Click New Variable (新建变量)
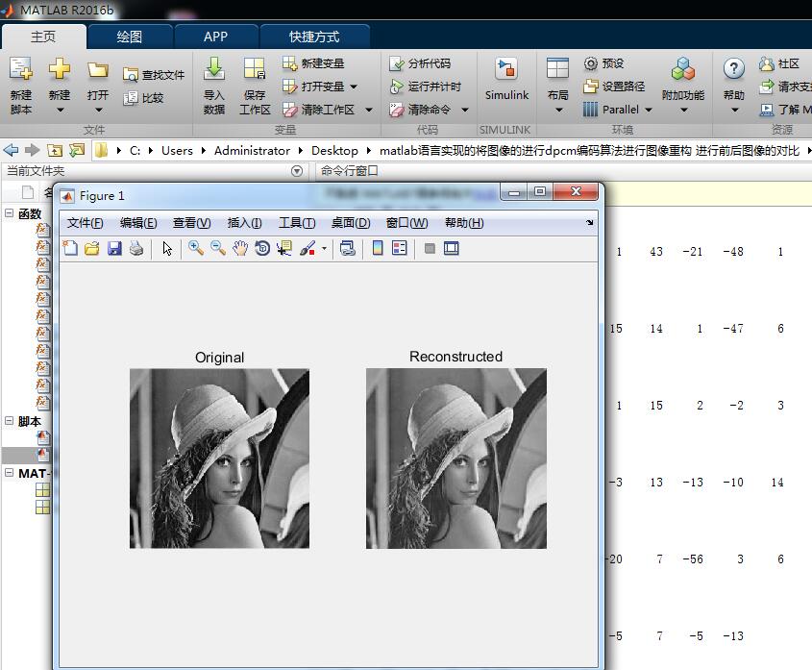The width and height of the screenshot is (812, 670). [313, 63]
